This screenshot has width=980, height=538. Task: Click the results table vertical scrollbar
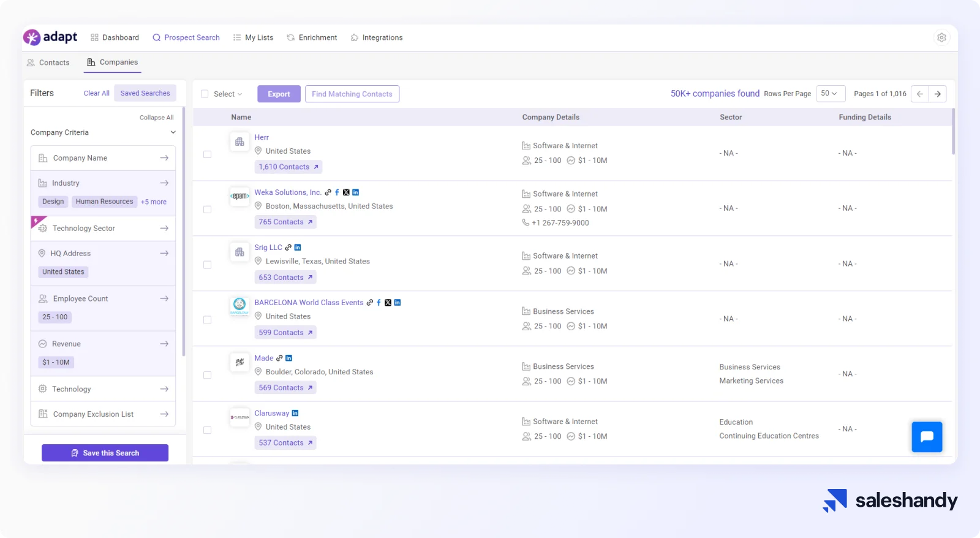[953, 131]
